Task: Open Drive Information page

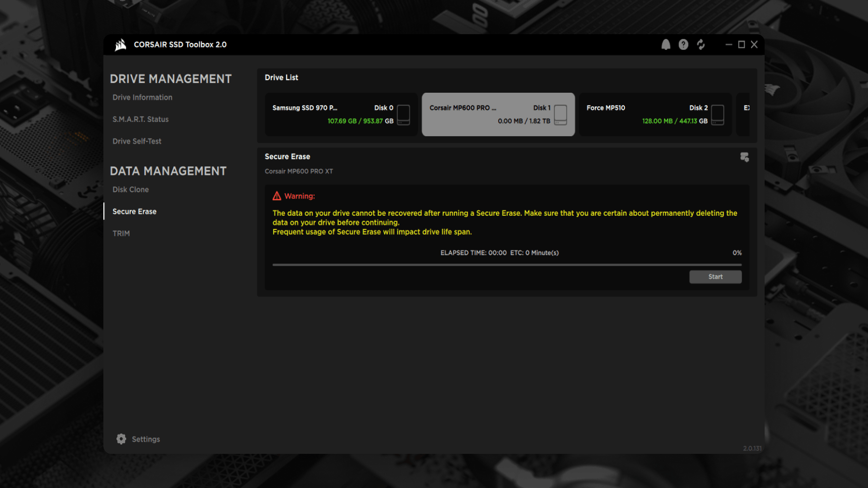Action: [x=142, y=98]
